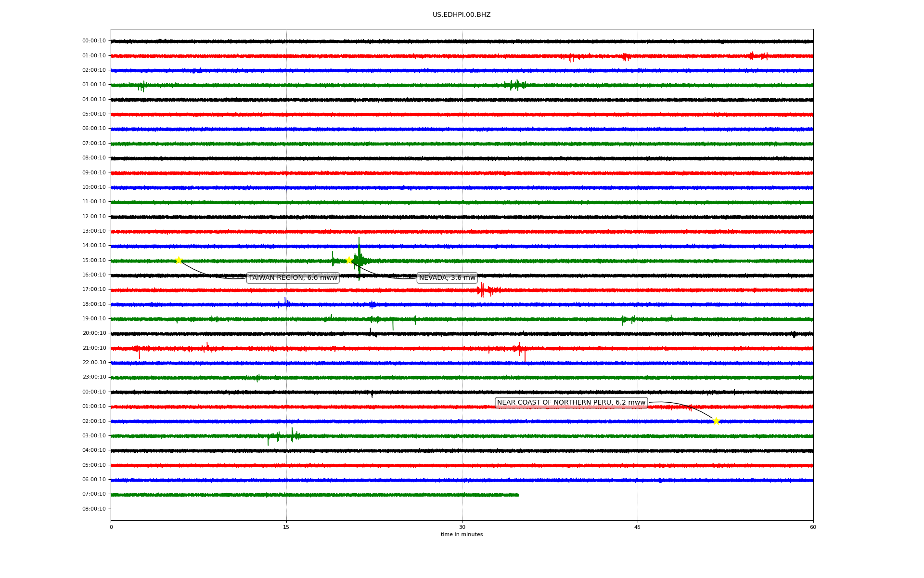Click the 60 tick on x-axis
Screen dimensions: 924x578
pyautogui.click(x=812, y=527)
